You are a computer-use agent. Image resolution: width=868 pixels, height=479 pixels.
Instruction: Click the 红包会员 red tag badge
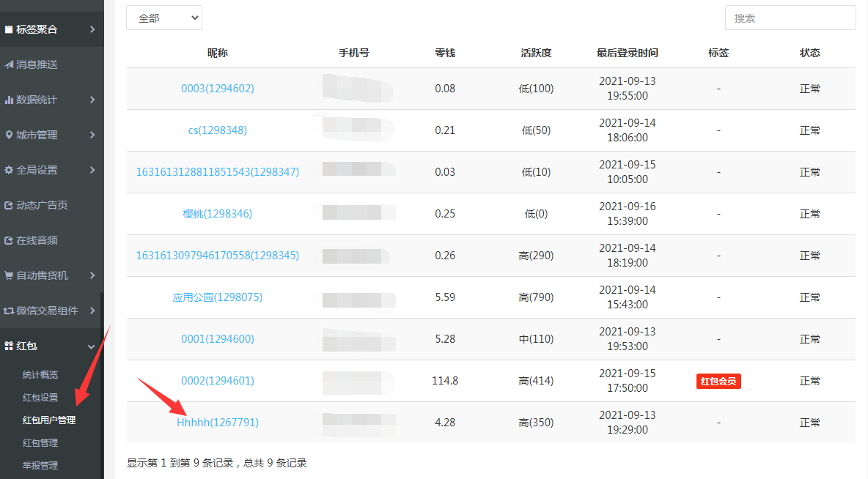click(718, 382)
